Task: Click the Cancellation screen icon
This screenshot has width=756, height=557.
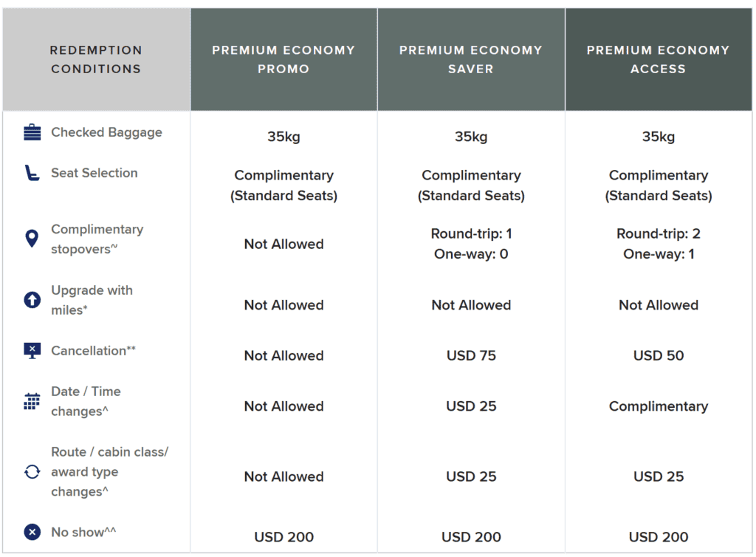Action: coord(32,351)
